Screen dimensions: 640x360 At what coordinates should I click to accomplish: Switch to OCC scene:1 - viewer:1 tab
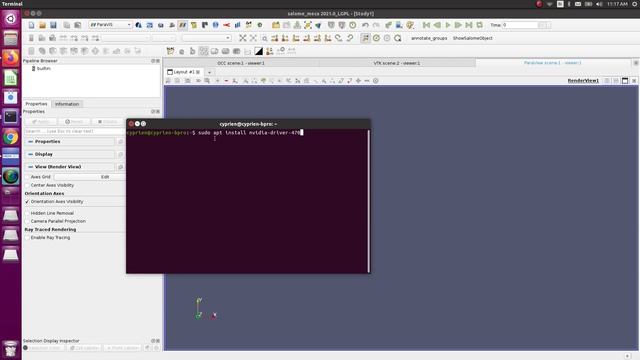coord(241,63)
